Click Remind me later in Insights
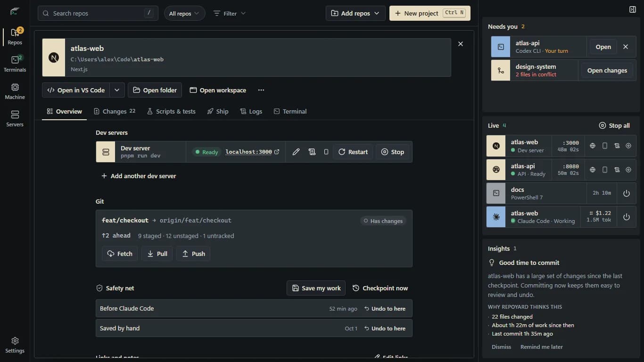Image resolution: width=644 pixels, height=362 pixels. click(541, 347)
